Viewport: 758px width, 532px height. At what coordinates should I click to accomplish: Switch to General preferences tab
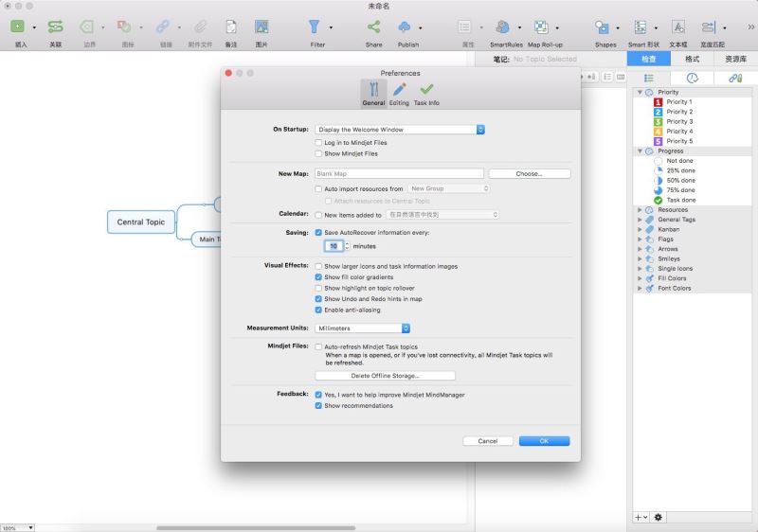373,94
